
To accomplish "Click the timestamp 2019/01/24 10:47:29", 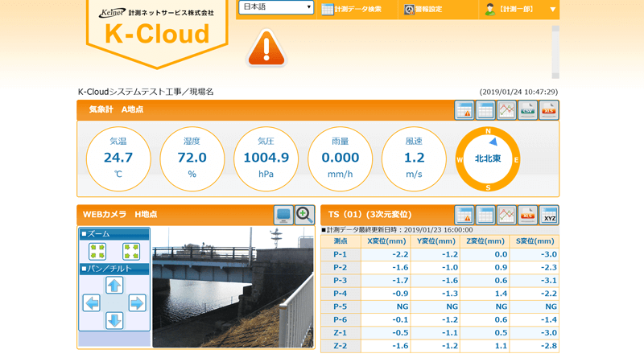I will pos(518,92).
